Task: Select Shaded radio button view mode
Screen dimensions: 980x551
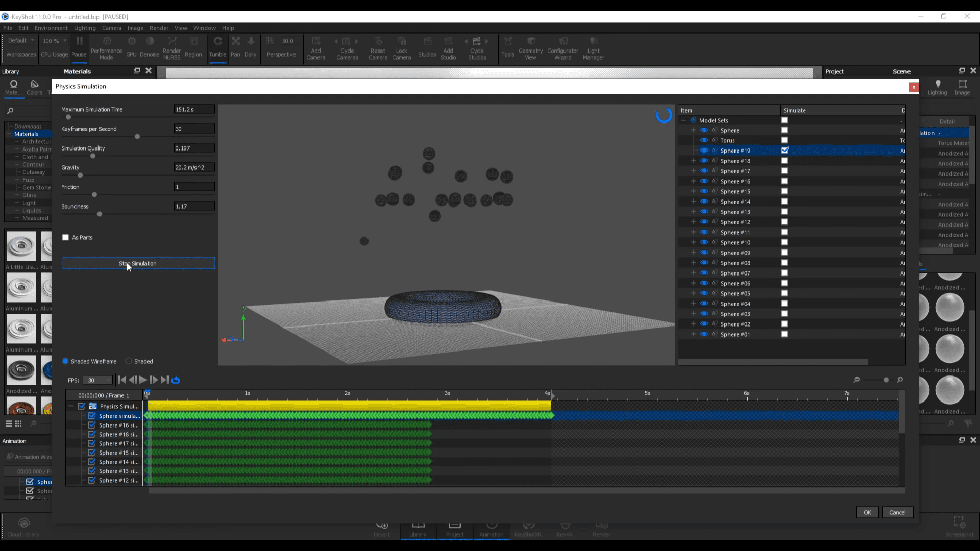Action: (x=129, y=361)
